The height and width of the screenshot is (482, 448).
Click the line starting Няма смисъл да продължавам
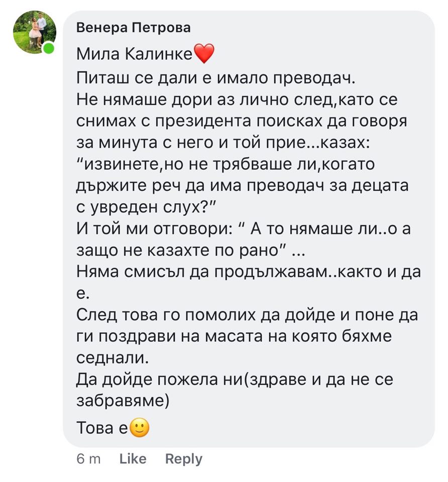(x=248, y=272)
